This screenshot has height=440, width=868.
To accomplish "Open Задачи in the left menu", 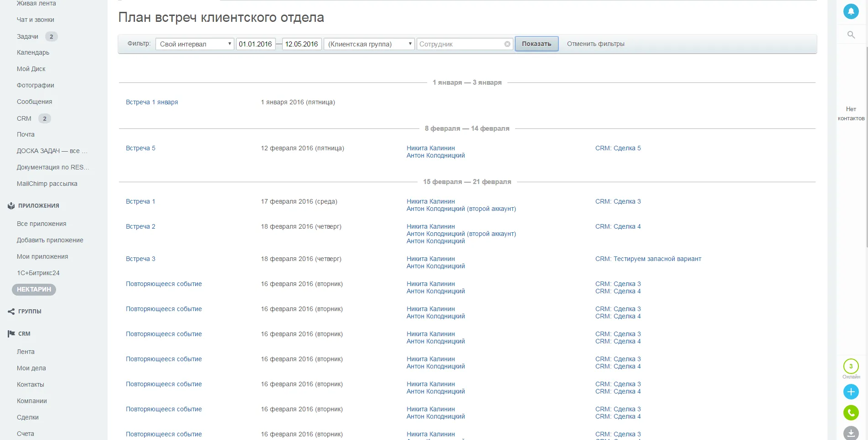I will tap(27, 36).
